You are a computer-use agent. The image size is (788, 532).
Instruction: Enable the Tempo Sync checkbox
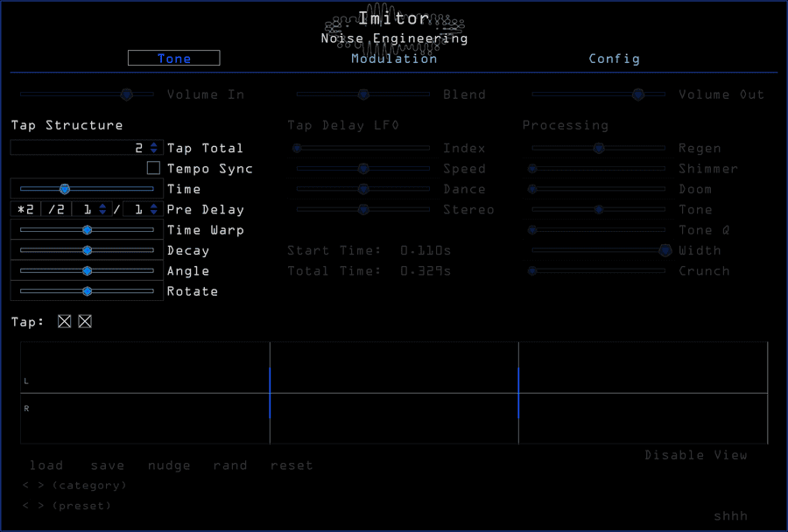[153, 168]
